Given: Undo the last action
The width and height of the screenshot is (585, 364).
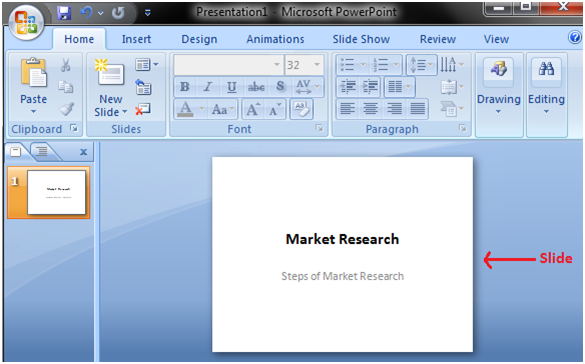Looking at the screenshot, I should click(86, 13).
